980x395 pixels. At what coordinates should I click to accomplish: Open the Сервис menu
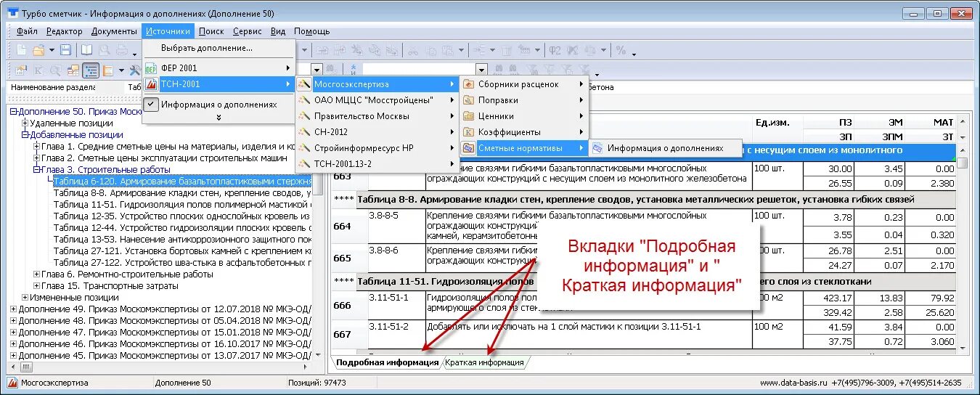[248, 31]
